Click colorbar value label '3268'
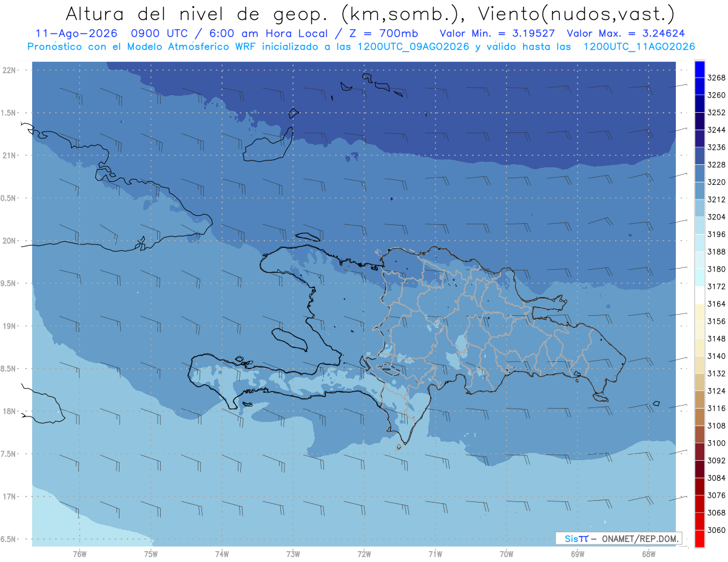Screen dimensions: 728x562 point(716,78)
